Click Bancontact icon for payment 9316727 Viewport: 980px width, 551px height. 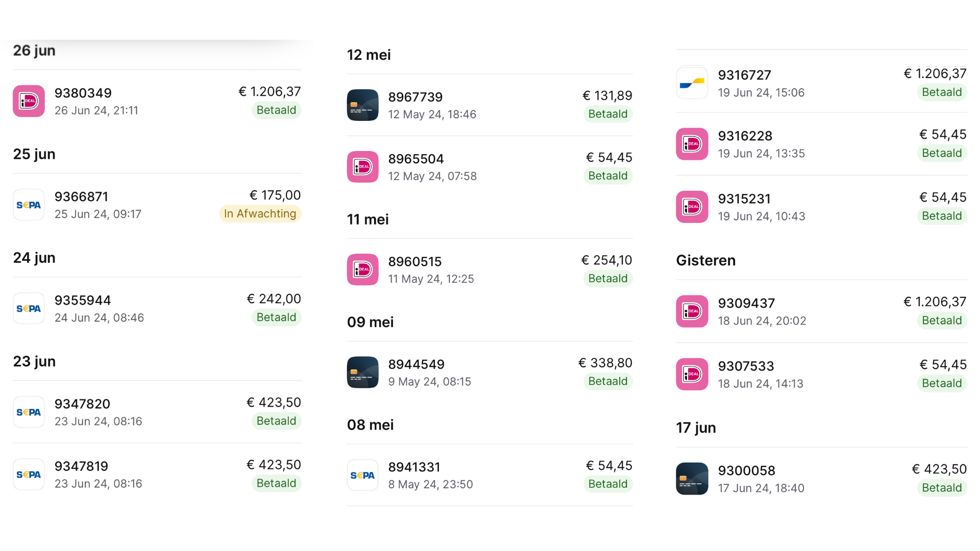pos(692,83)
